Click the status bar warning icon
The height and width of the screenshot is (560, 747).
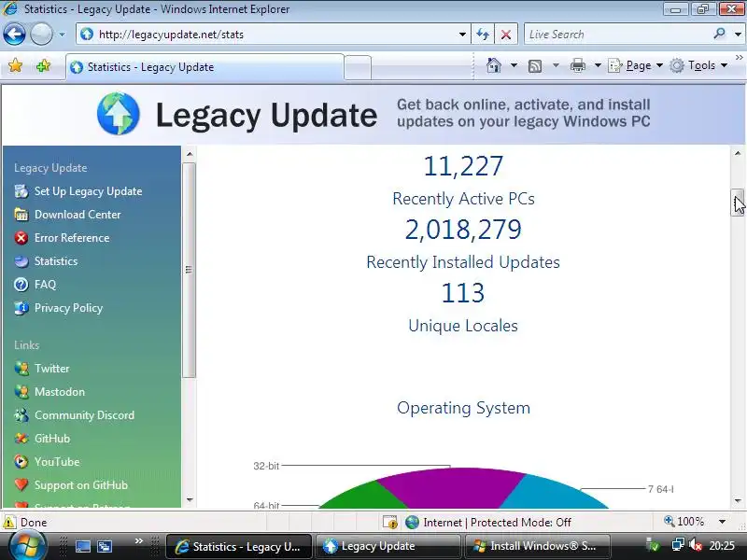[x=9, y=522]
